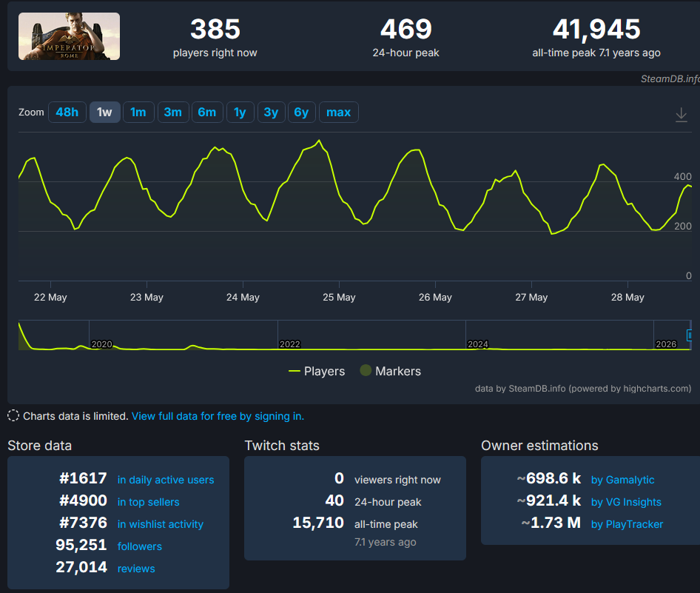Click 'data by SteamDB.info (powered by highcharts.com)' credit
The height and width of the screenshot is (593, 700).
[583, 389]
